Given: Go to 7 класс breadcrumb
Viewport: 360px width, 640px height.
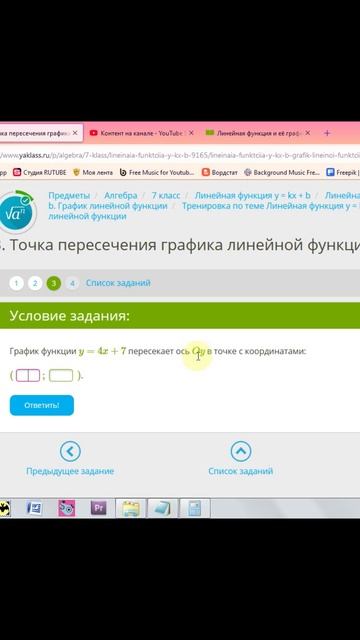Looking at the screenshot, I should (x=166, y=196).
